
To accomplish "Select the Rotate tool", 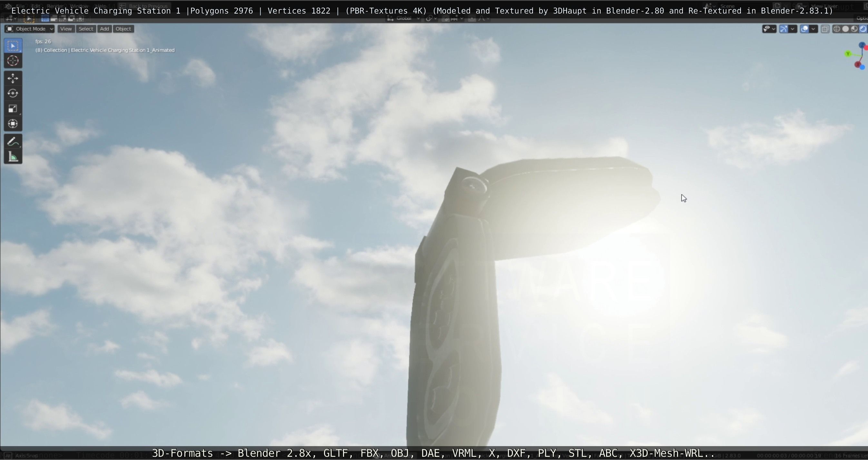I will point(13,93).
